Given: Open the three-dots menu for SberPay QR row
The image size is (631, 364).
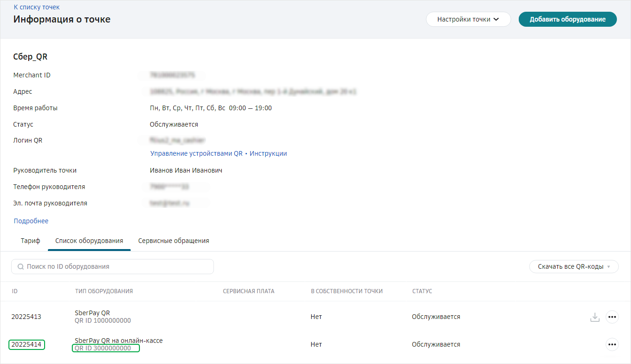Looking at the screenshot, I should (612, 317).
